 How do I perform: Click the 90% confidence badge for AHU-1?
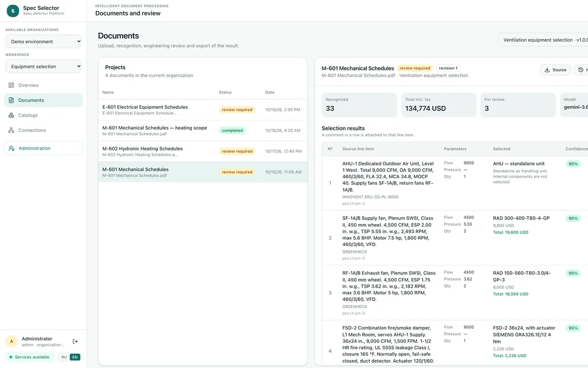tap(573, 163)
